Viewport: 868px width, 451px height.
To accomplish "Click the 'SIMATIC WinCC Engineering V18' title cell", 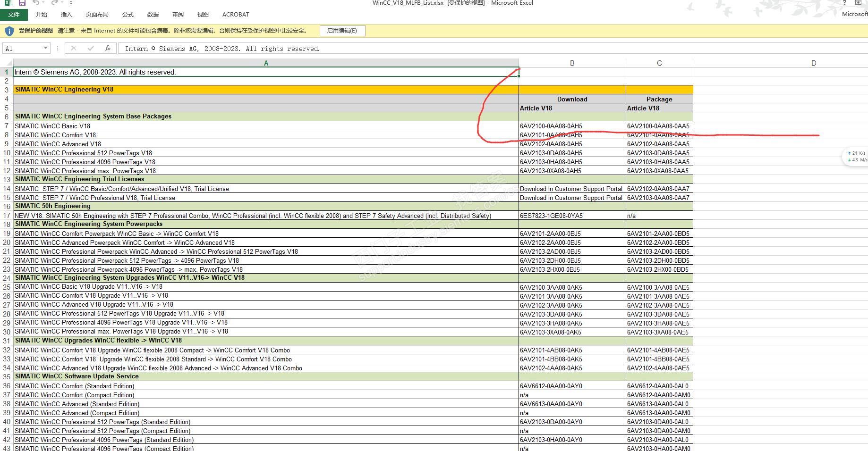I will coord(266,90).
